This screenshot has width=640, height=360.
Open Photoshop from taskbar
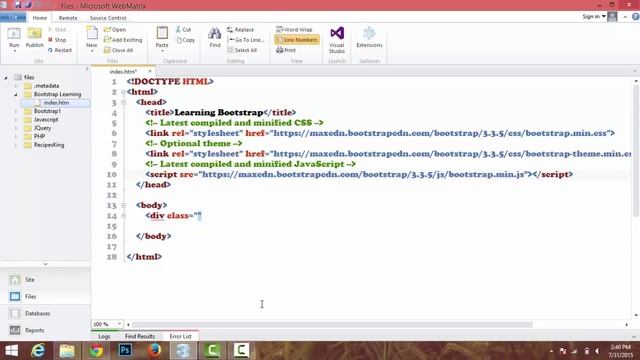pyautogui.click(x=125, y=350)
